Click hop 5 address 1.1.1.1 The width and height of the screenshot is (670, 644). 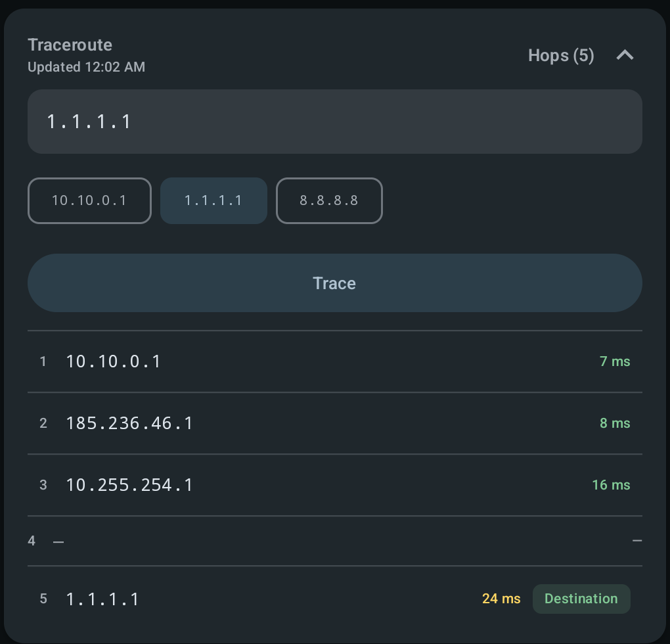click(102, 599)
